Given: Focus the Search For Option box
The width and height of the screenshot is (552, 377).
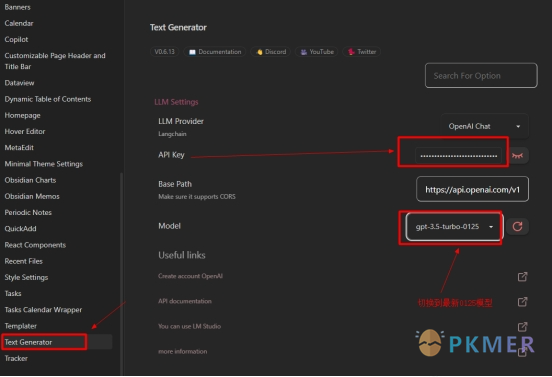Looking at the screenshot, I should (481, 76).
